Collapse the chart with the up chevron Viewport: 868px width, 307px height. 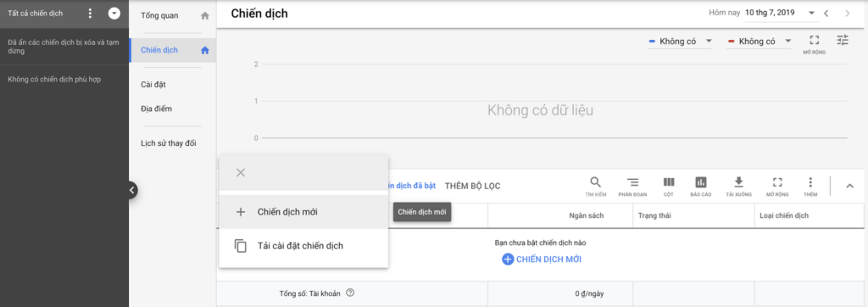pyautogui.click(x=849, y=187)
